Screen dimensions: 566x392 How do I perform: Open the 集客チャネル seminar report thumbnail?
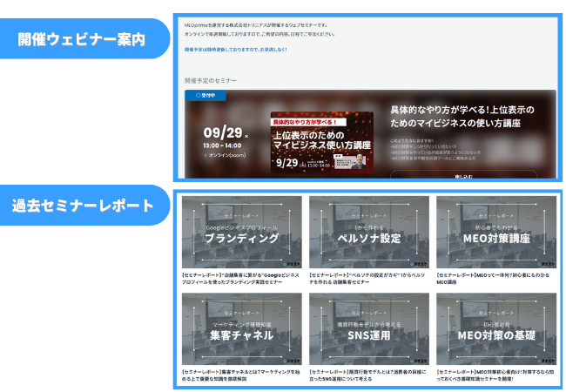point(242,328)
